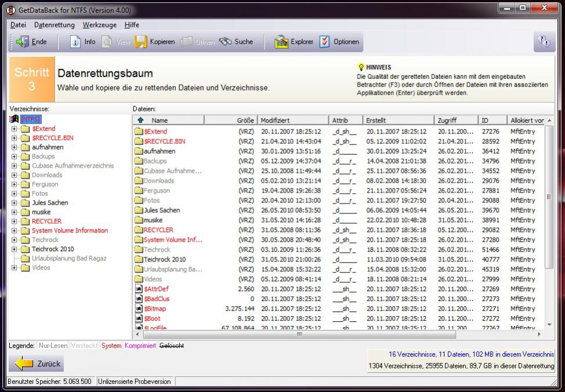Click the GetDataBack title bar app icon
Screen dimensions: 565x392
11,10
